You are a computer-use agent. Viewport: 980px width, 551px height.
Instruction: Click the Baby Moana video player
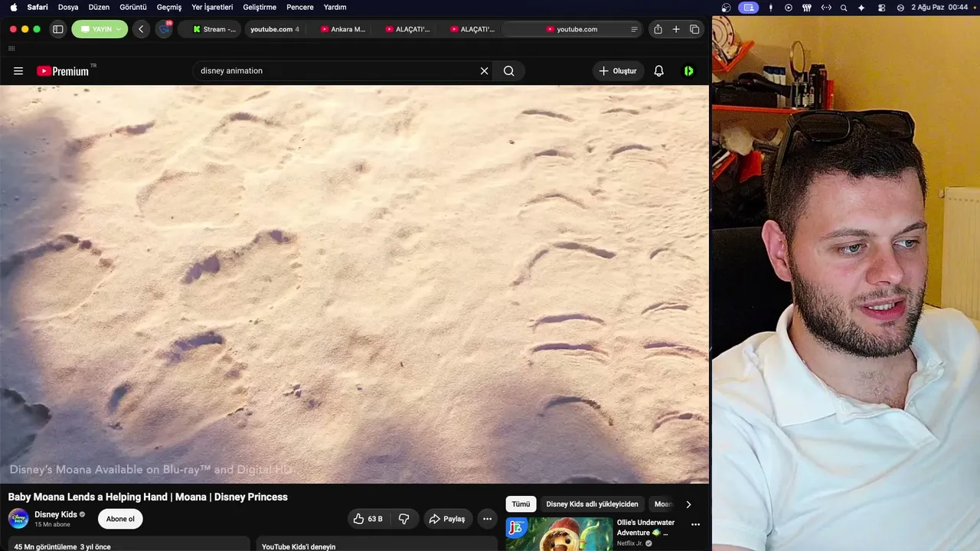point(354,284)
